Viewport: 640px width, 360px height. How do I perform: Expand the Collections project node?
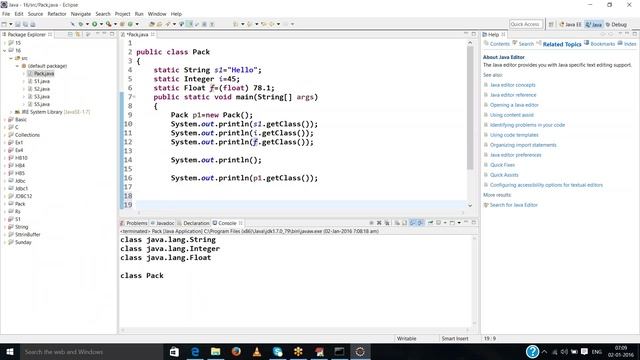coord(4,135)
